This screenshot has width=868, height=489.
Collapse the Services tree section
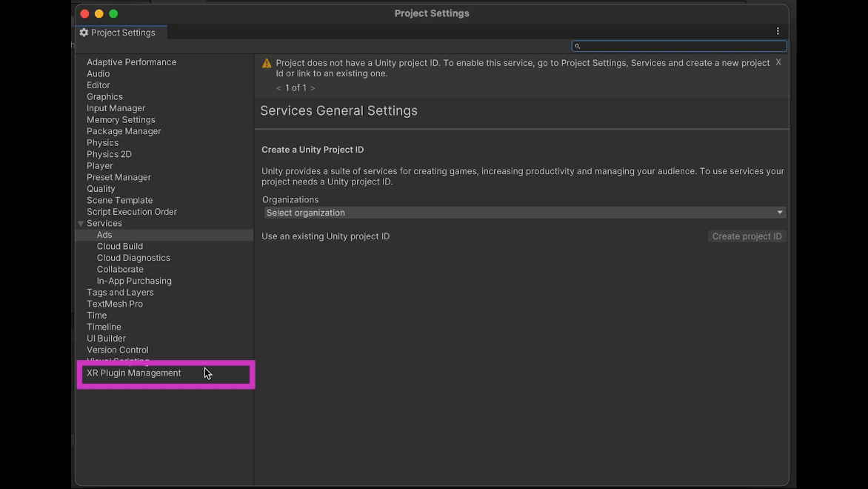[81, 224]
